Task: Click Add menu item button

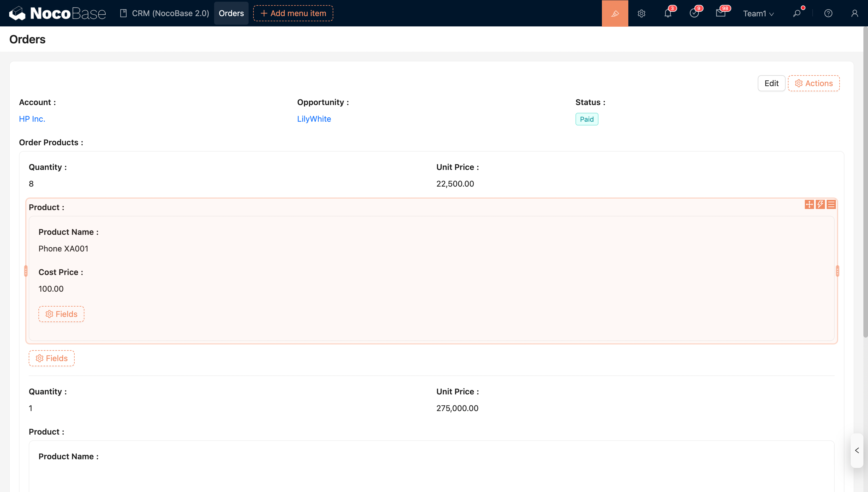Action: (293, 13)
